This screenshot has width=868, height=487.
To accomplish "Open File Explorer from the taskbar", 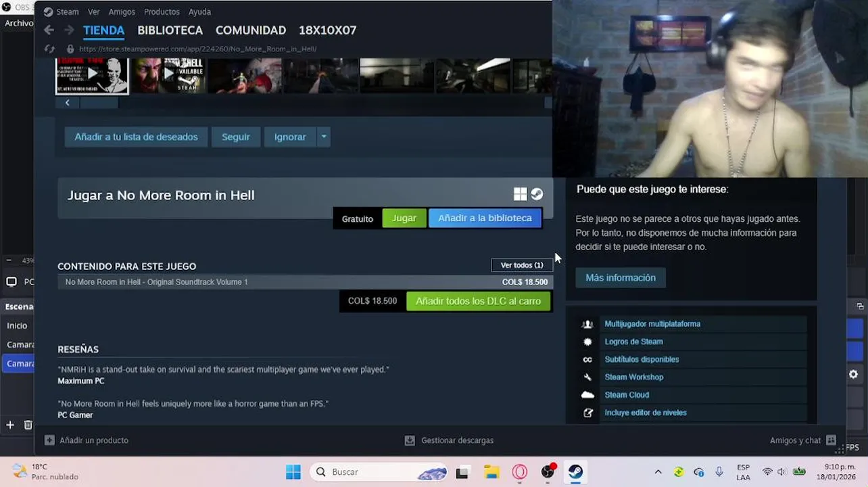I will [491, 472].
